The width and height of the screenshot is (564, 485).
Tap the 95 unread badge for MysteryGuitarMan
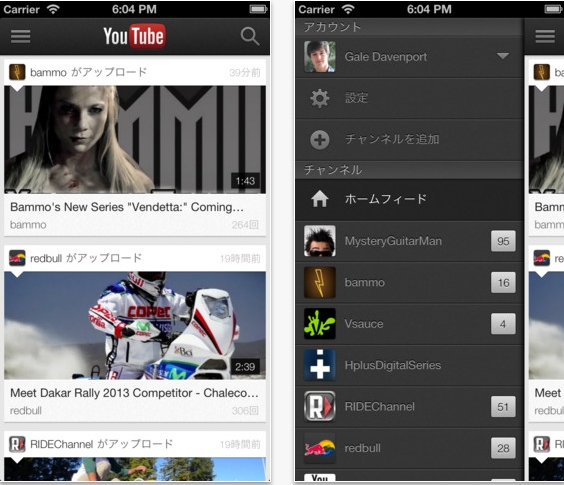click(x=503, y=241)
